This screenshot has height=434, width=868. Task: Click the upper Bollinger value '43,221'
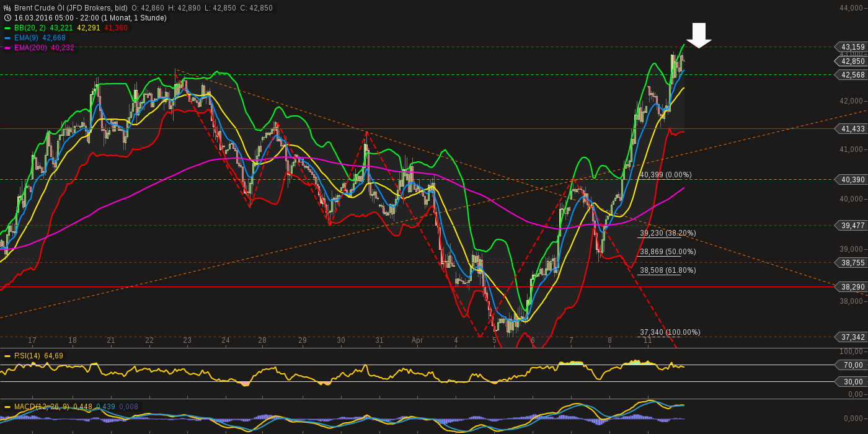[61, 28]
